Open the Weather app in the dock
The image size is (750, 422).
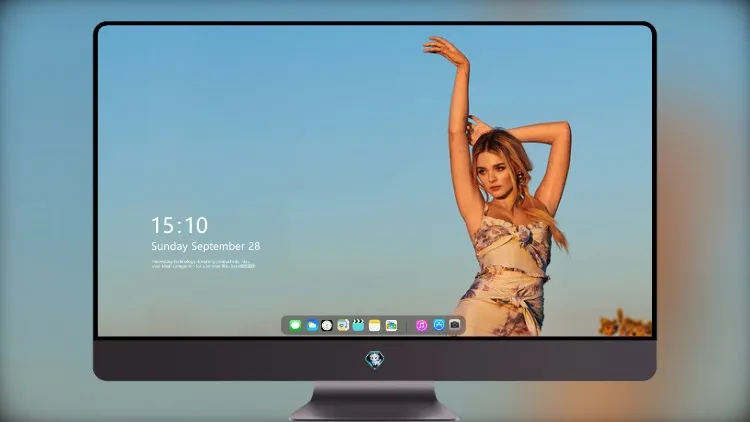point(311,325)
